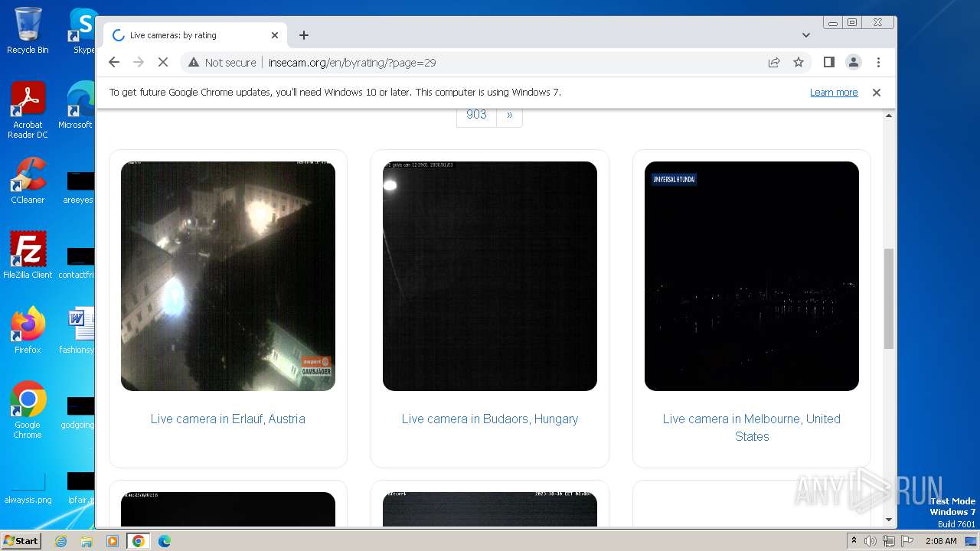Open Acrobat Reader DC desktop icon
Viewport: 980px width, 551px height.
pyautogui.click(x=28, y=111)
